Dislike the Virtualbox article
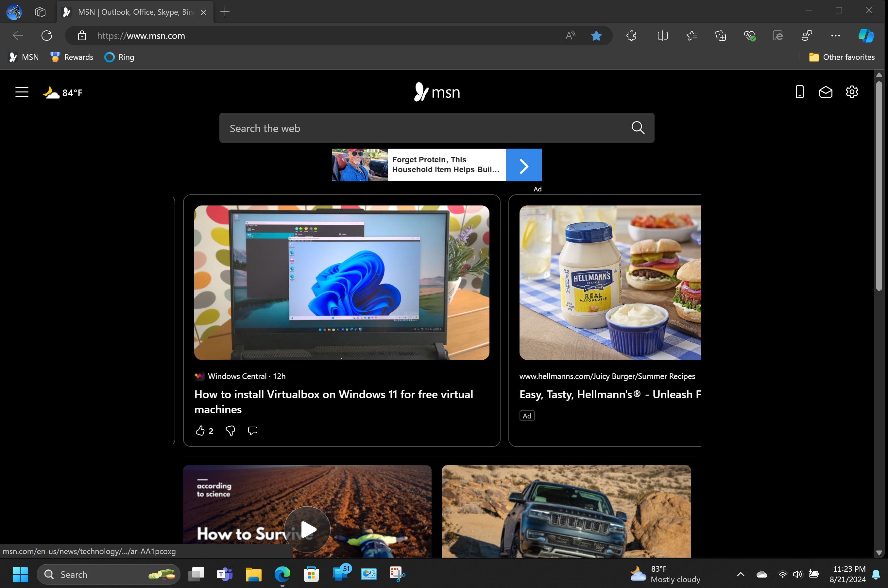Screen dimensions: 888x588 [x=230, y=431]
